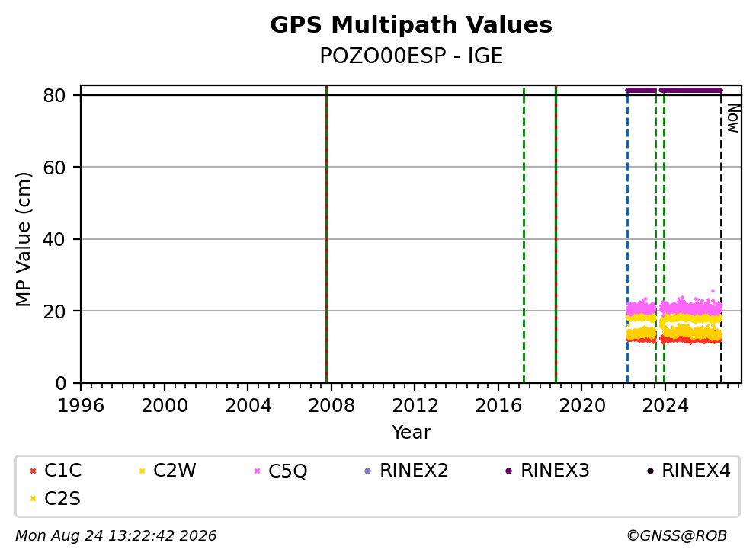Click the MP Value (cm) axis label
Screen dimensions: 756x559
pos(23,239)
